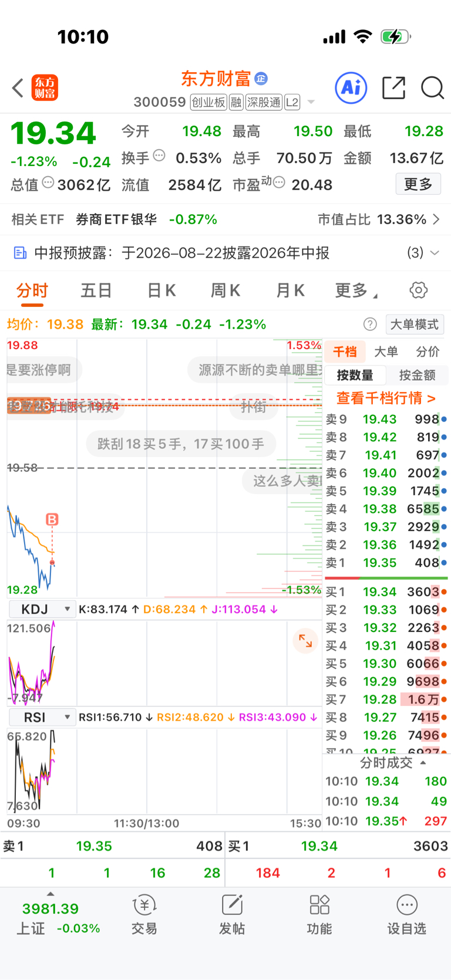Tap 卖1 19.35 408 order row
Viewport: 451px width, 980px height.
pyautogui.click(x=386, y=563)
